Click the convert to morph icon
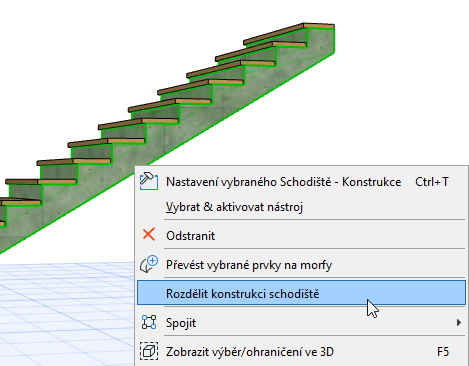Viewport: 469px width, 366px height. tap(149, 264)
